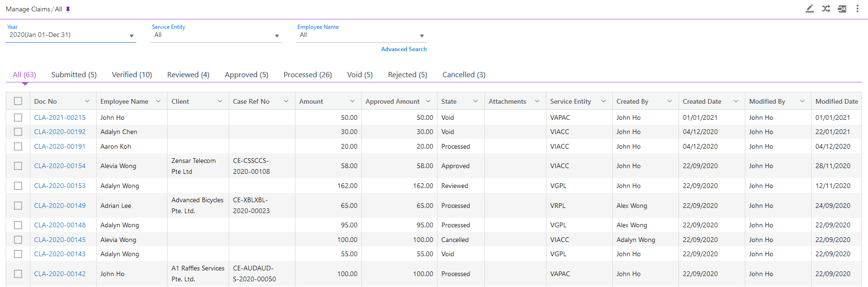Image resolution: width=868 pixels, height=287 pixels.
Task: Sort by the Amount column header
Action: click(x=311, y=101)
